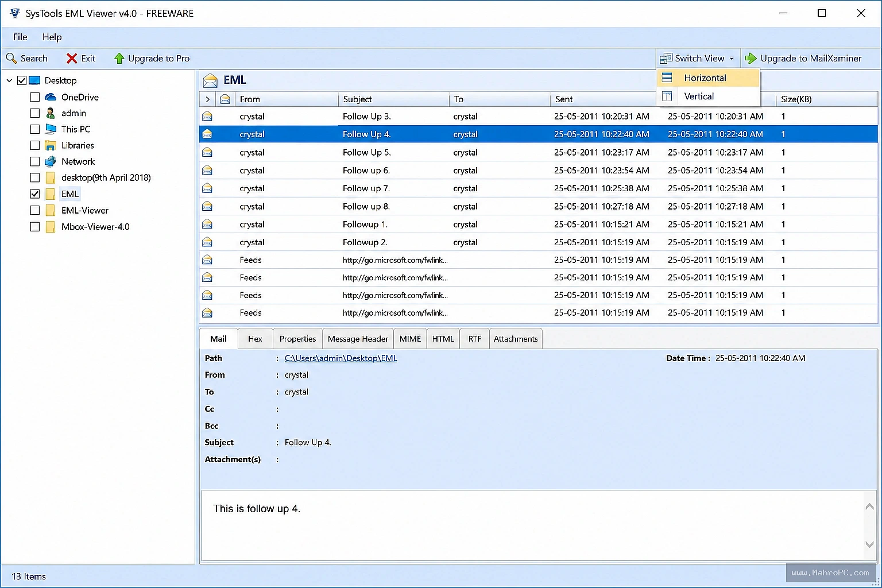Check the EML-Viewer checkbox
This screenshot has width=882, height=588.
34,210
